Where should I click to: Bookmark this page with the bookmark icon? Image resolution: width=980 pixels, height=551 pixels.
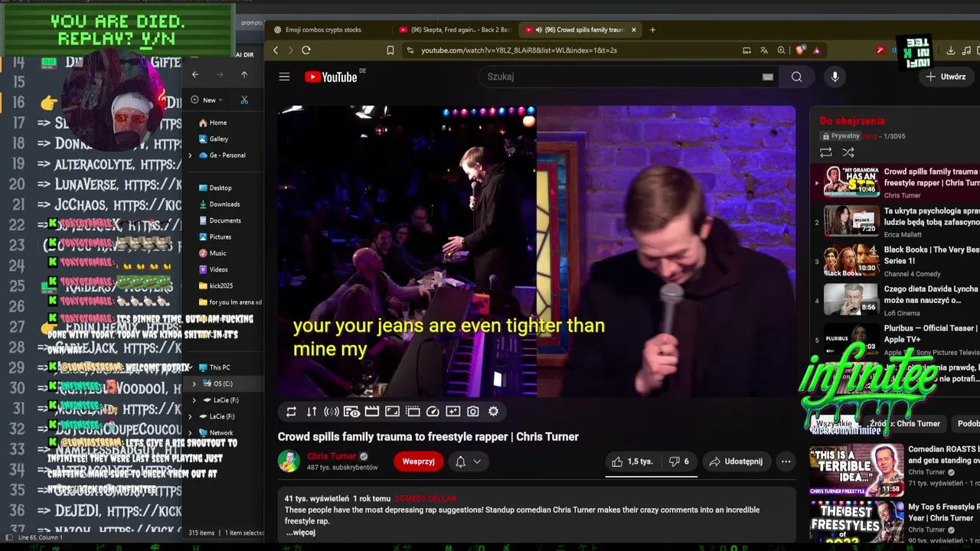[390, 51]
